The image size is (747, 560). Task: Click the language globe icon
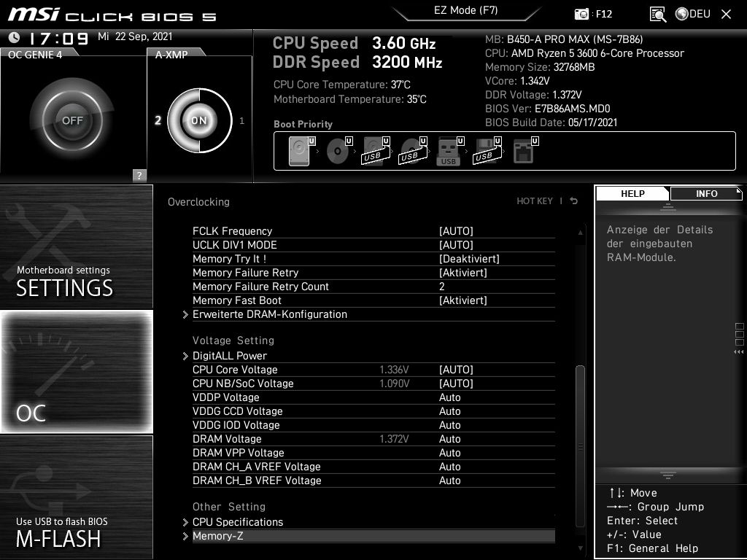tap(682, 13)
